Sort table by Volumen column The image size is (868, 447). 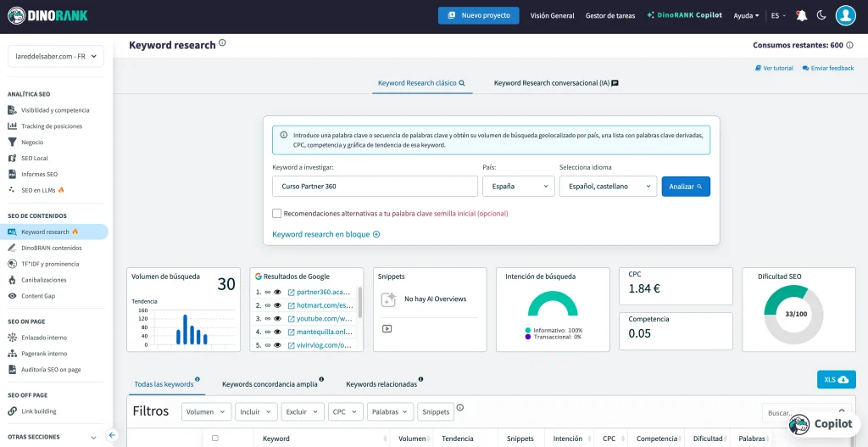coord(412,439)
